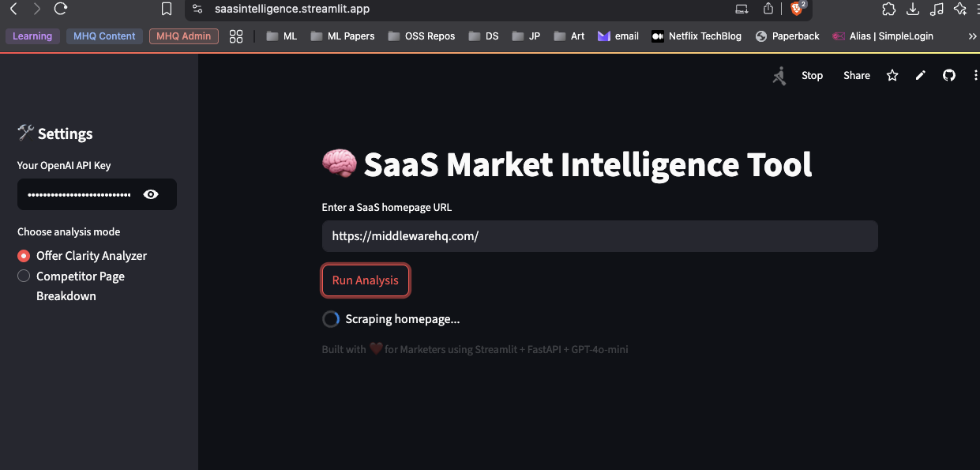Open the email bookmark
The width and height of the screenshot is (980, 470).
[x=618, y=36]
